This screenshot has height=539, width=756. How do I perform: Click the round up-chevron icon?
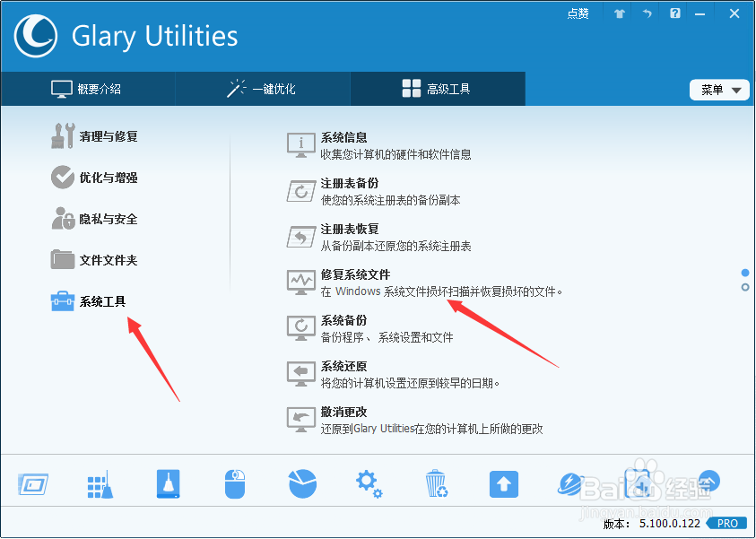[x=709, y=481]
